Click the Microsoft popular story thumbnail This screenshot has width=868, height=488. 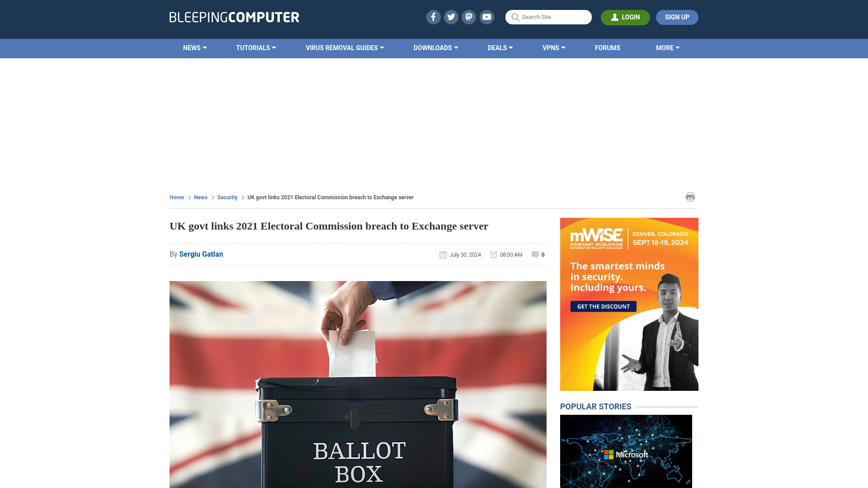point(626,451)
